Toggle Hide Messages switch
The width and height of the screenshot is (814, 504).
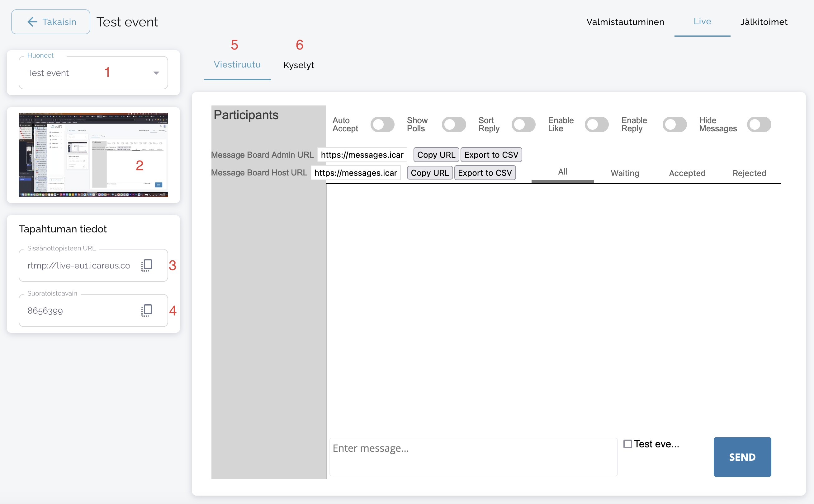pos(759,125)
